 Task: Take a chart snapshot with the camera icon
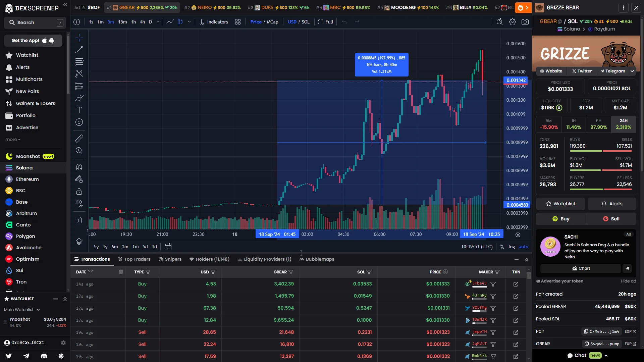pos(525,22)
